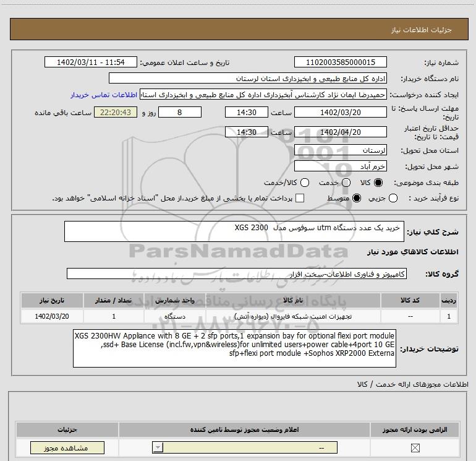Viewport: 476px width, 461px height.
Task: Click the remaining days field showing 8
Action: 180,113
